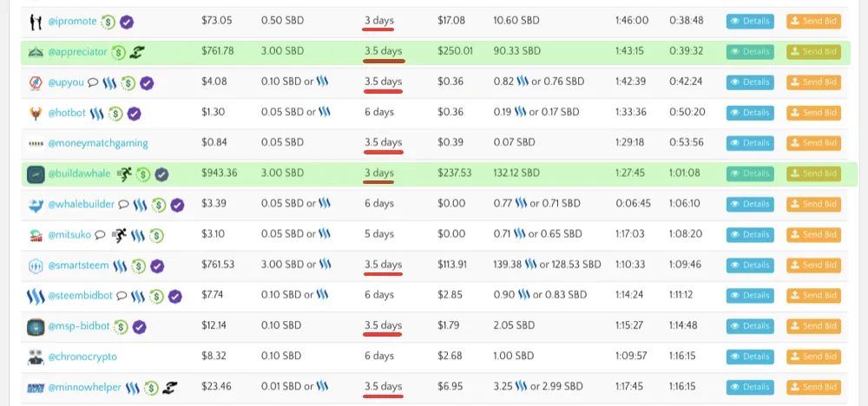This screenshot has height=406, width=868.
Task: Open the @ipromote profile link
Action: tap(72, 22)
